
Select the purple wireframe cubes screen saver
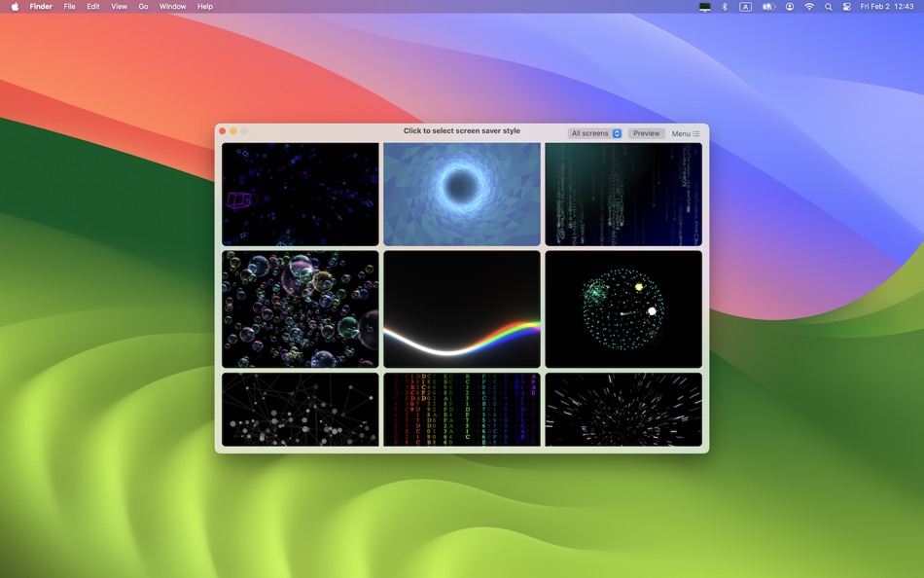click(301, 194)
